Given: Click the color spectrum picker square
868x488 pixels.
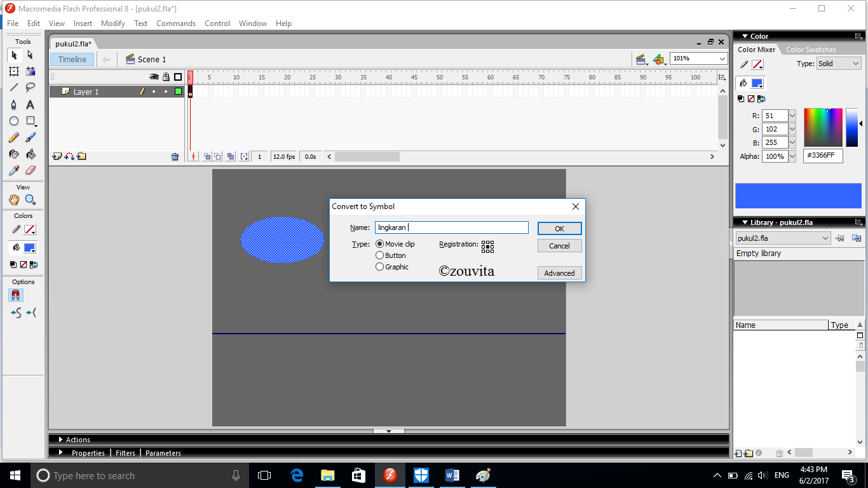Looking at the screenshot, I should point(823,128).
